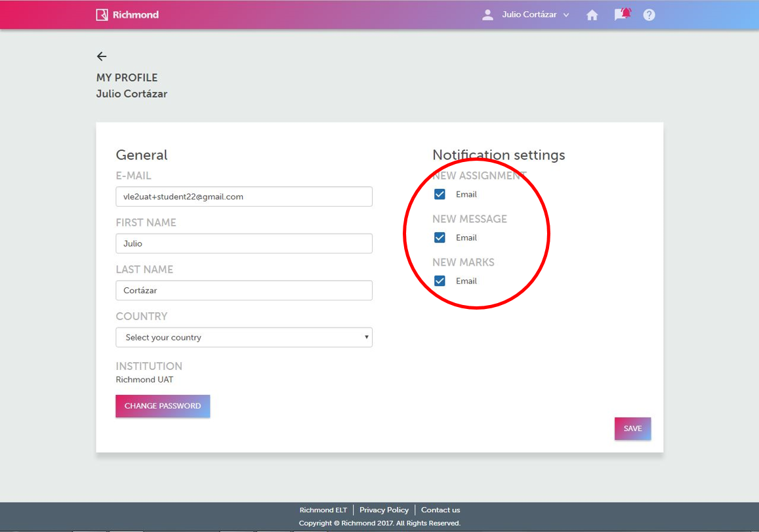Click Contact us in footer

(440, 510)
